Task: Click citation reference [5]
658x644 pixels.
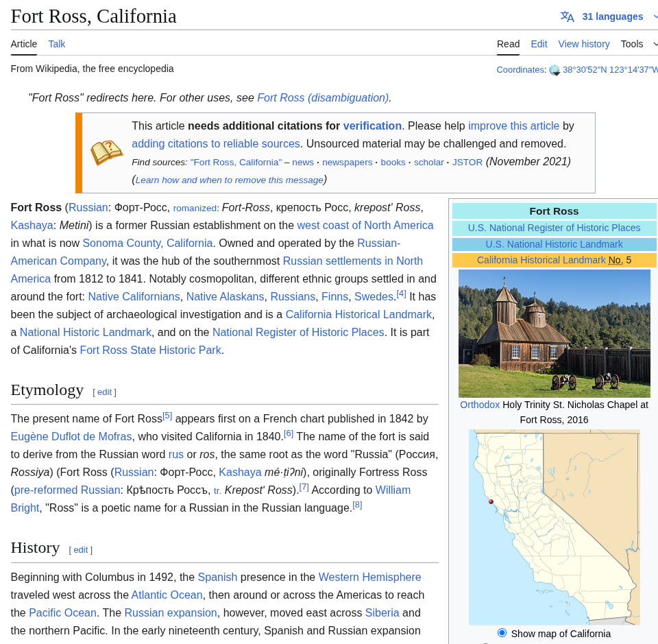Action: point(167,416)
